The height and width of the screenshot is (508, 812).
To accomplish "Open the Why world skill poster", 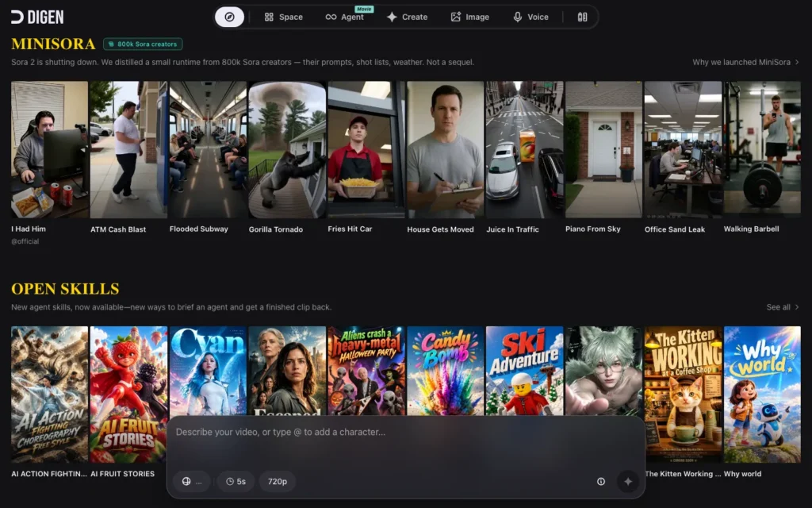I will point(762,394).
